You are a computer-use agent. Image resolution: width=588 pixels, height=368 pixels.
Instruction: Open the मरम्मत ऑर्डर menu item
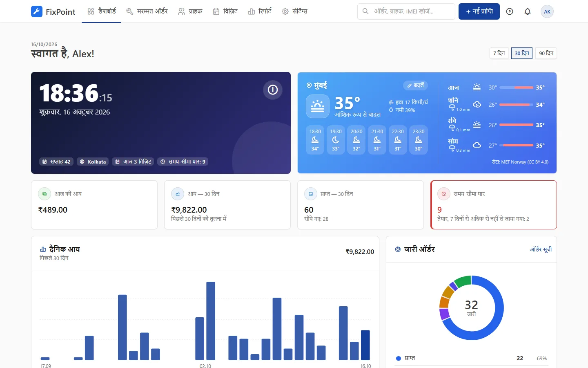[x=147, y=11]
